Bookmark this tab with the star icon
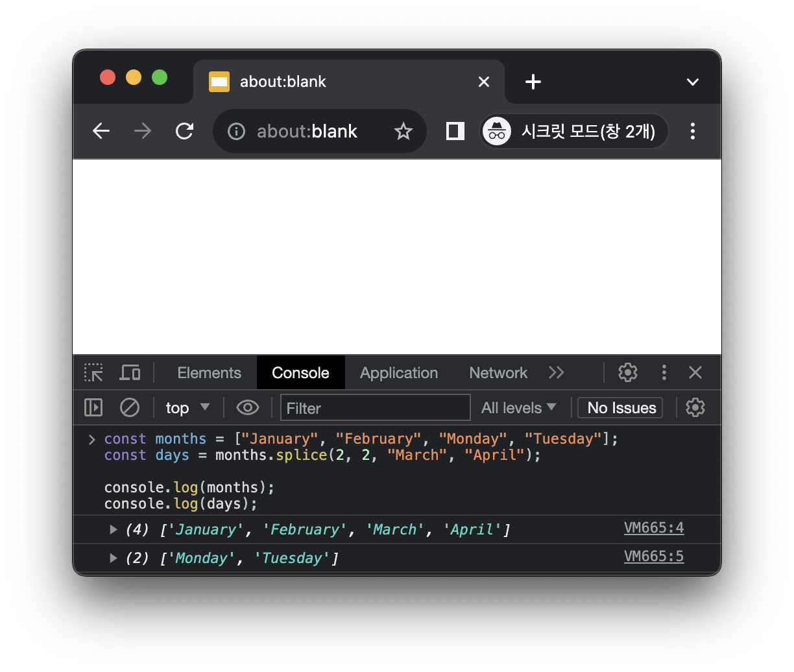 click(x=403, y=132)
